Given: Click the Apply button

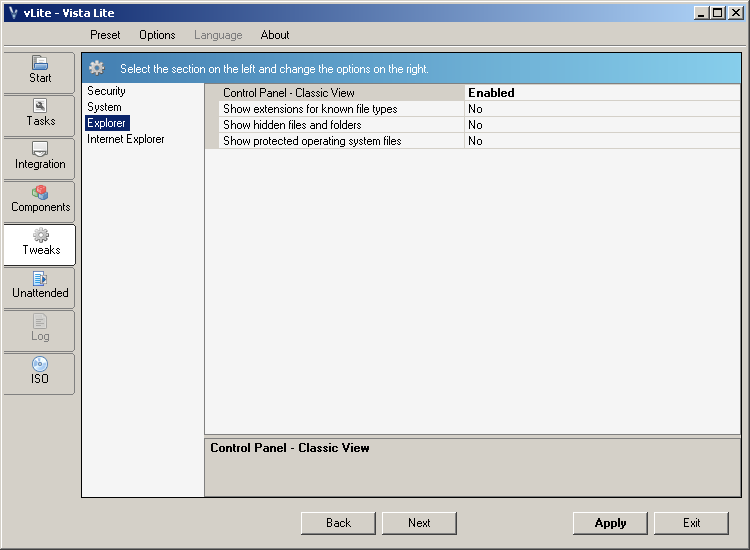Looking at the screenshot, I should click(x=610, y=523).
